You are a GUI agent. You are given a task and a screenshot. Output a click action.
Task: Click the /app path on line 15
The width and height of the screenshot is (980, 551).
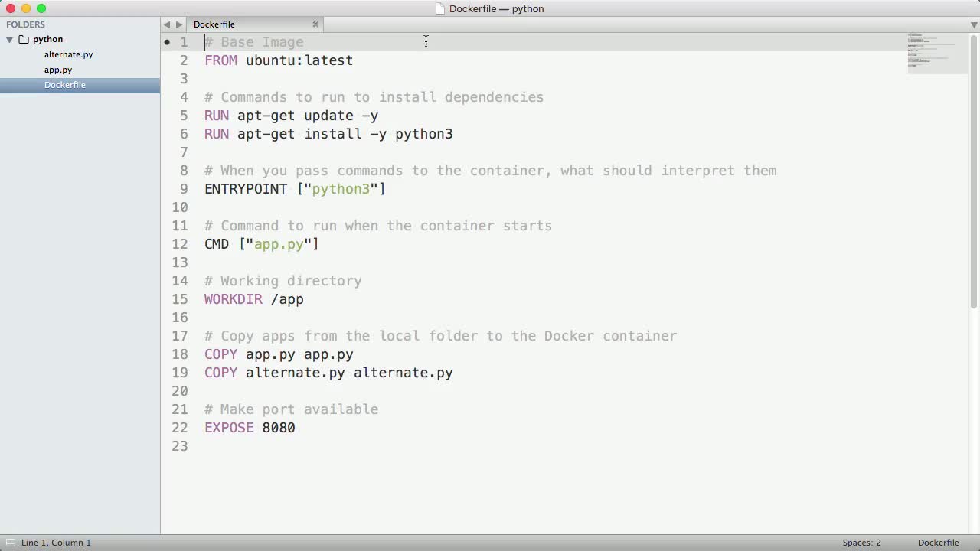pyautogui.click(x=287, y=299)
